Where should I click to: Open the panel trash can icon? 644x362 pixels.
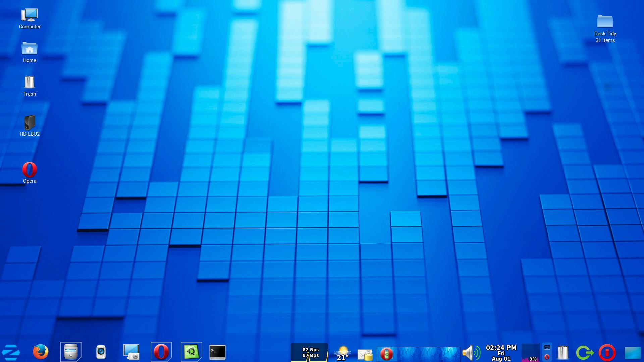[563, 353]
